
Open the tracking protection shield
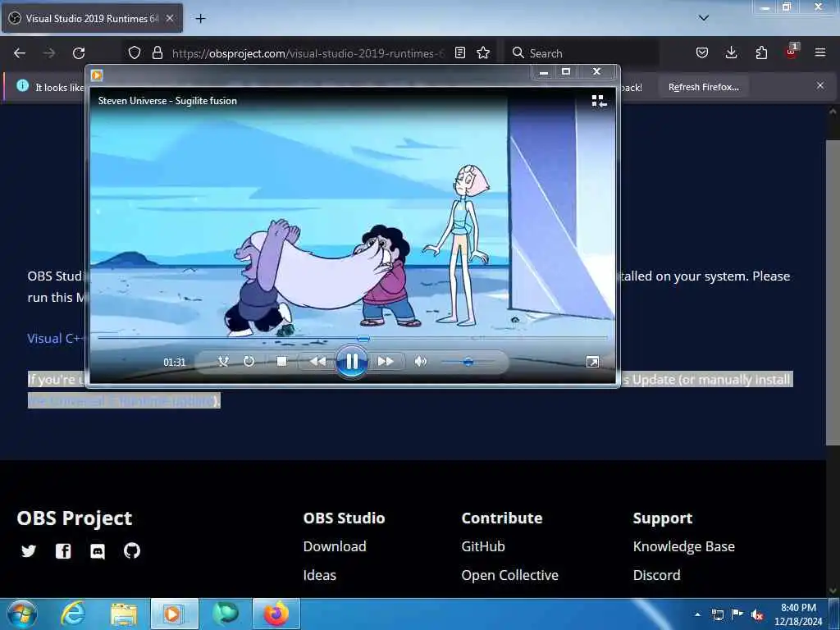135,52
